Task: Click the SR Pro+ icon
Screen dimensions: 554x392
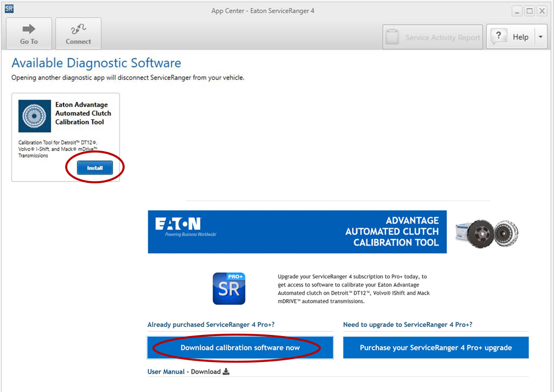Action: pos(229,289)
